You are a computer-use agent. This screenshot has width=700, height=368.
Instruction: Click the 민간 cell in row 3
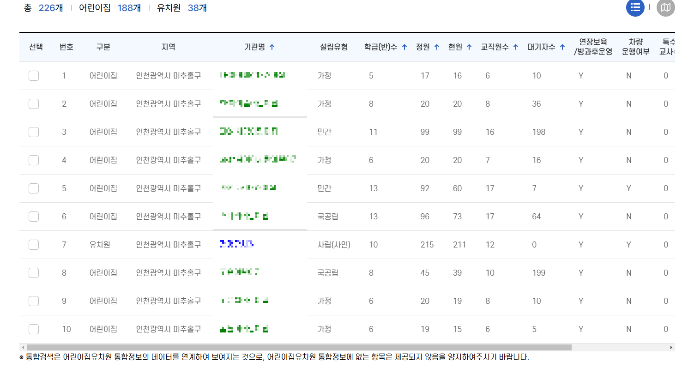[x=324, y=132]
